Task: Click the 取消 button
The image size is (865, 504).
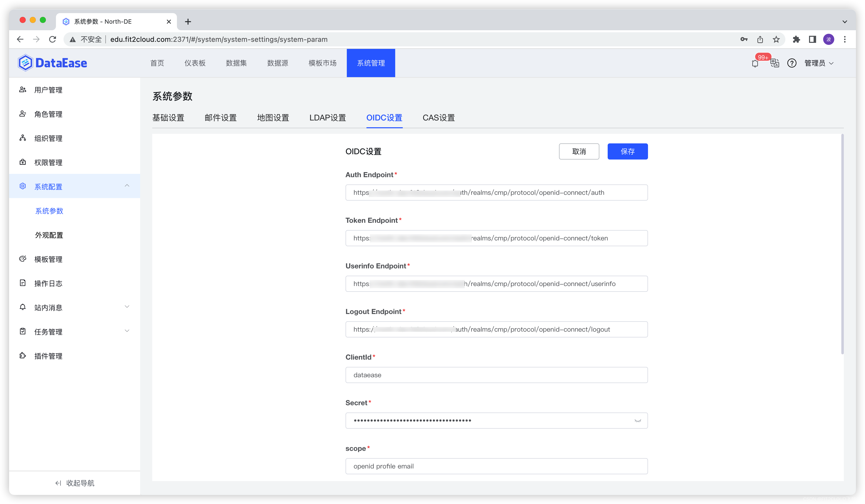Action: click(579, 151)
